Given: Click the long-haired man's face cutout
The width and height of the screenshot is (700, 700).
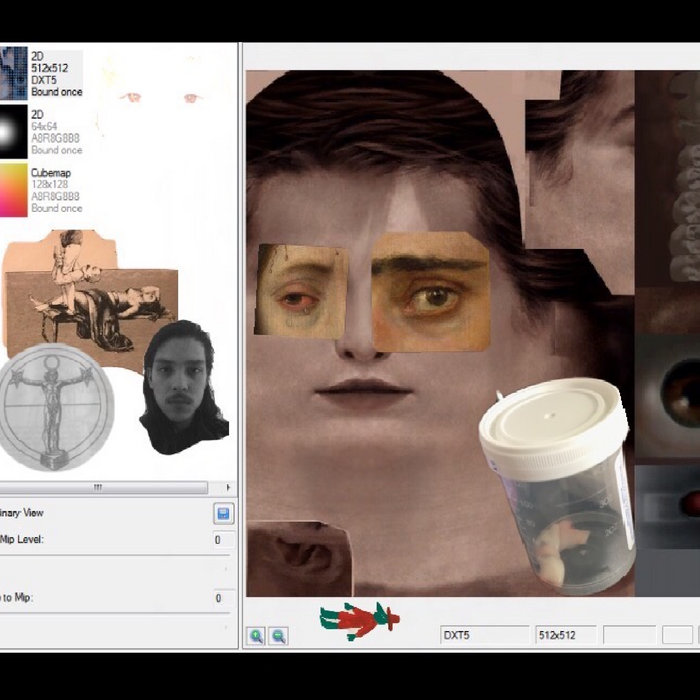Looking at the screenshot, I should click(180, 385).
